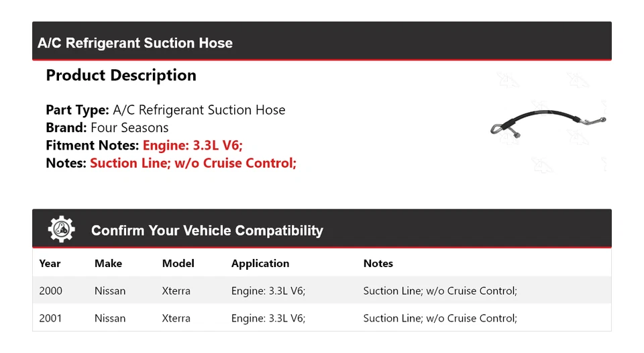The width and height of the screenshot is (644, 353).
Task: Click the Confirm Your Vehicle Compatibility header
Action: [207, 231]
